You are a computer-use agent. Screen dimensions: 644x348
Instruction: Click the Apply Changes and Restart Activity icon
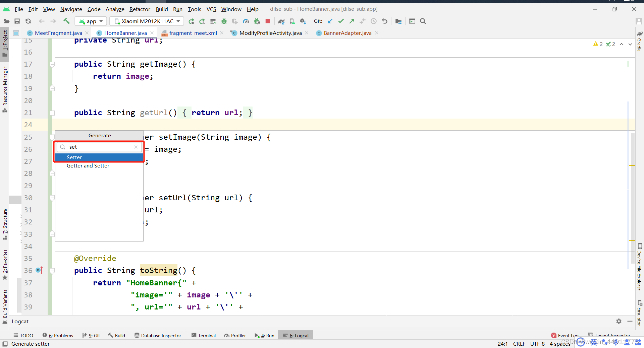coord(202,21)
